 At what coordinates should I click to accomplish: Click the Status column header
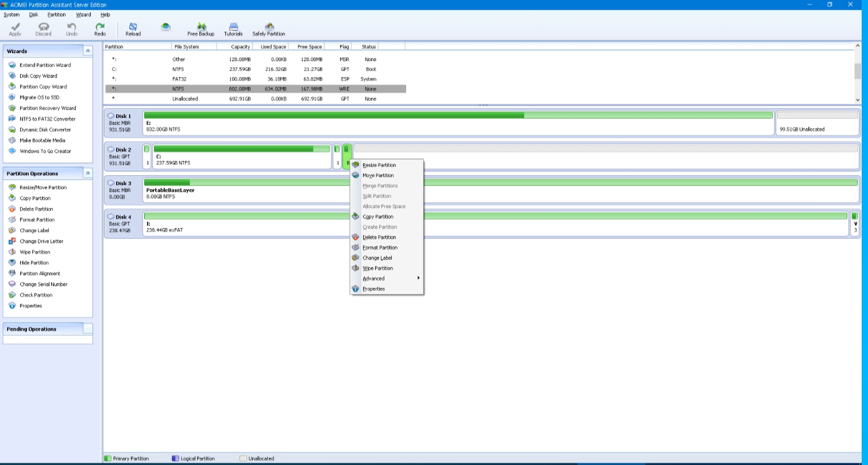tap(366, 46)
